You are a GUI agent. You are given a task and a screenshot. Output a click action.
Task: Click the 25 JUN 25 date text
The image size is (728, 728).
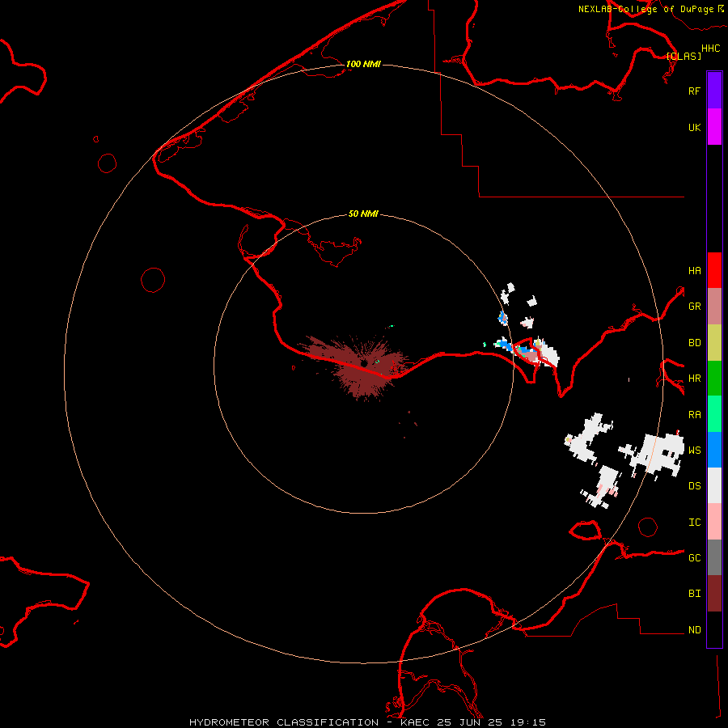[473, 722]
